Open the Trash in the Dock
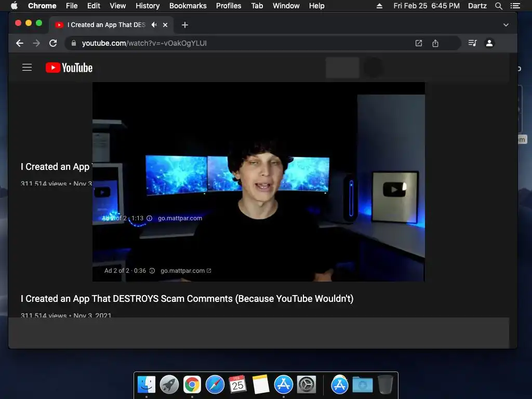 [x=385, y=384]
